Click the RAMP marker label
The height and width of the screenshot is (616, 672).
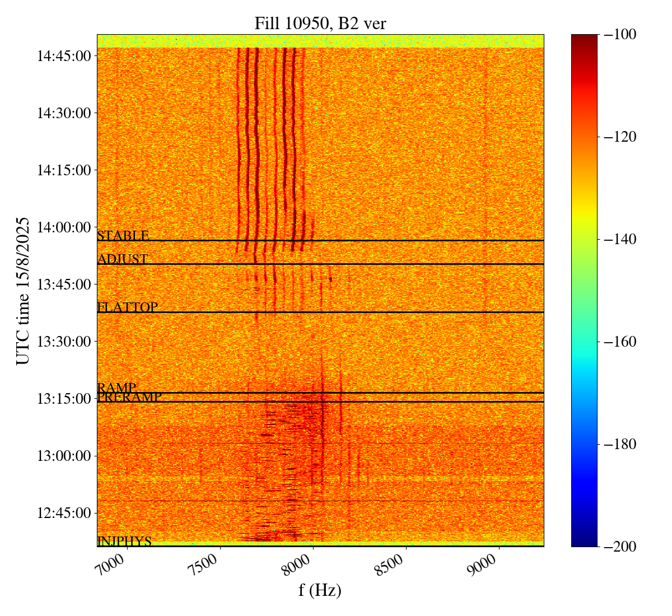tap(116, 388)
